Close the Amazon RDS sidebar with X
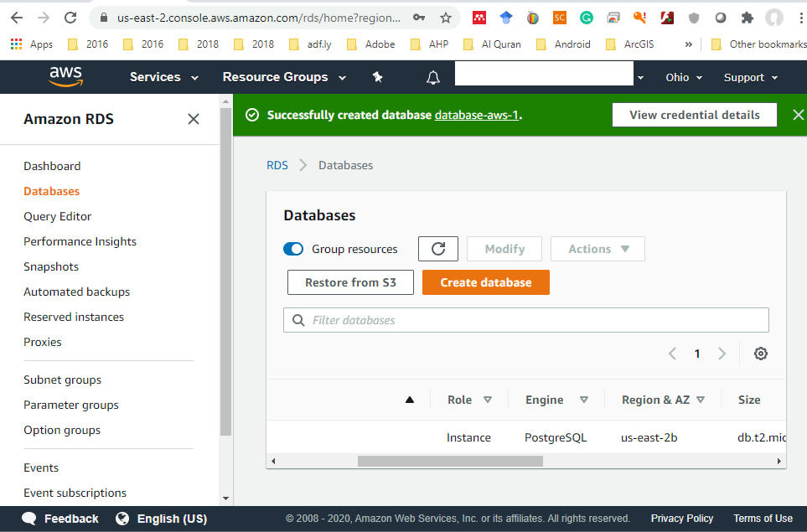This screenshot has height=532, width=807. (194, 119)
